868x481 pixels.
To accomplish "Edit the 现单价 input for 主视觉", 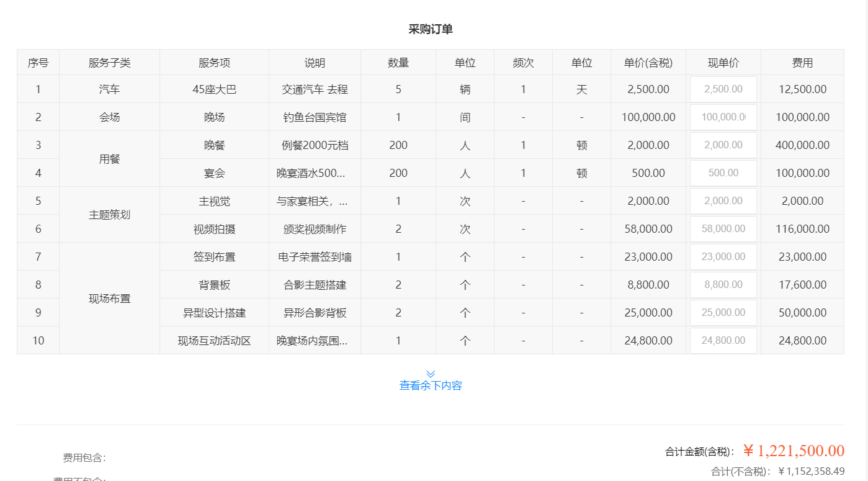I will 723,201.
